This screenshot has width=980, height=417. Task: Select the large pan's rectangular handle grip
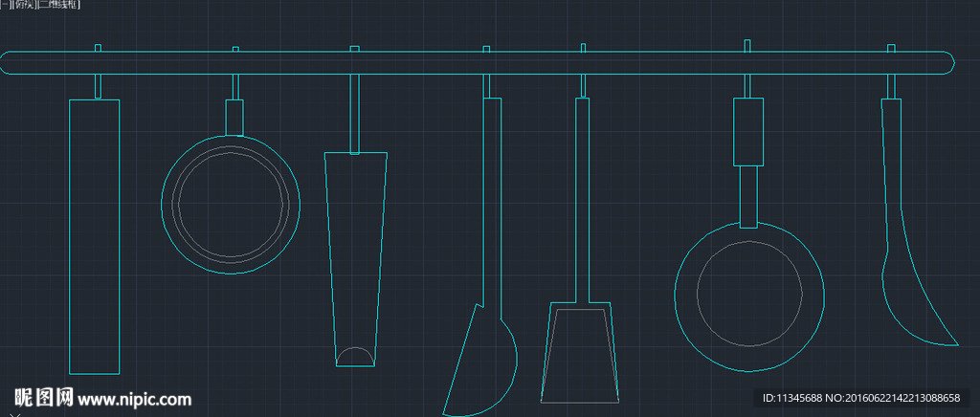(748, 132)
